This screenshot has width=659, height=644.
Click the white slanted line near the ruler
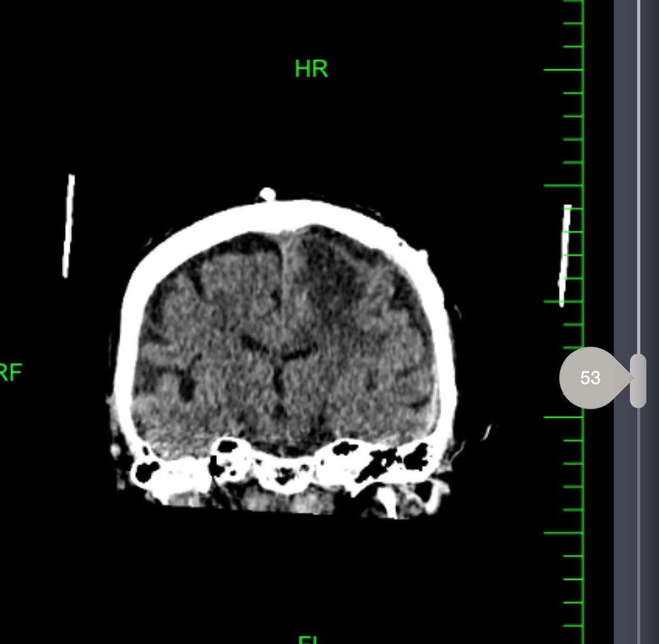(x=564, y=256)
